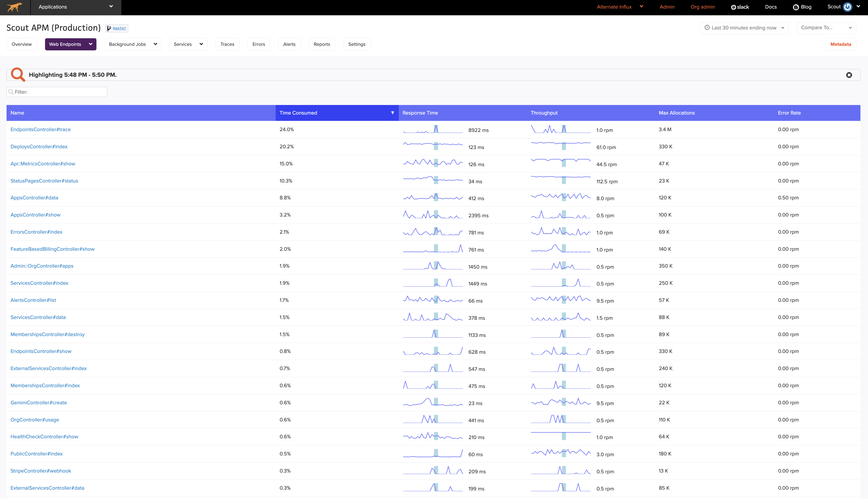Open Admin::OrgController#apps endpoint

pos(42,266)
